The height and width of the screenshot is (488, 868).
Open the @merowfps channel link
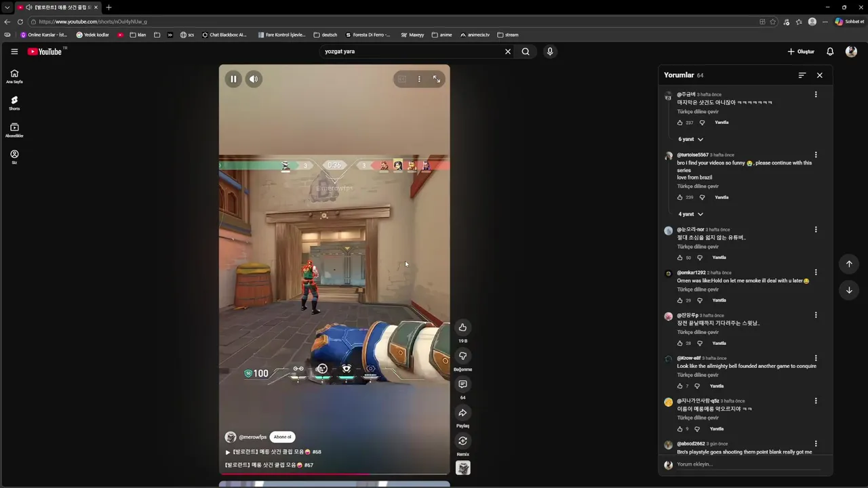tap(253, 437)
